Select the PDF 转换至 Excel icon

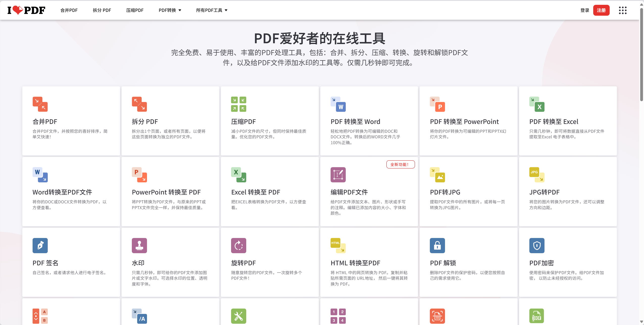537,104
